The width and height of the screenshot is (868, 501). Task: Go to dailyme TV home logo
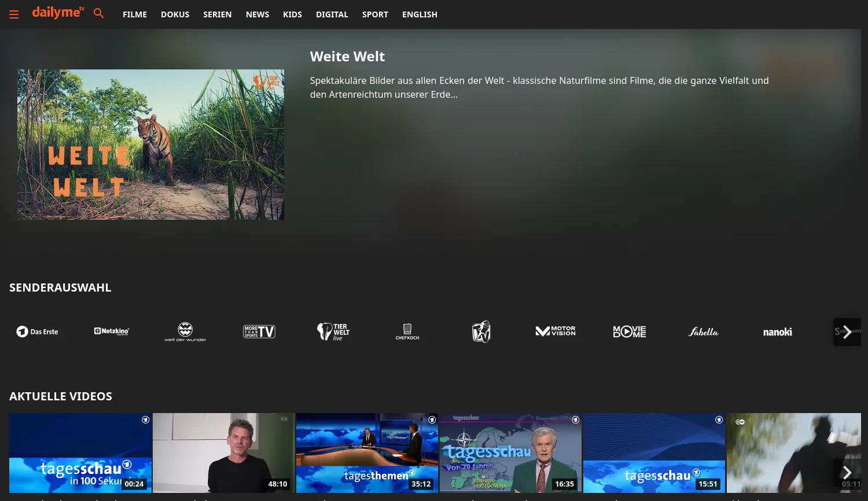(x=58, y=13)
